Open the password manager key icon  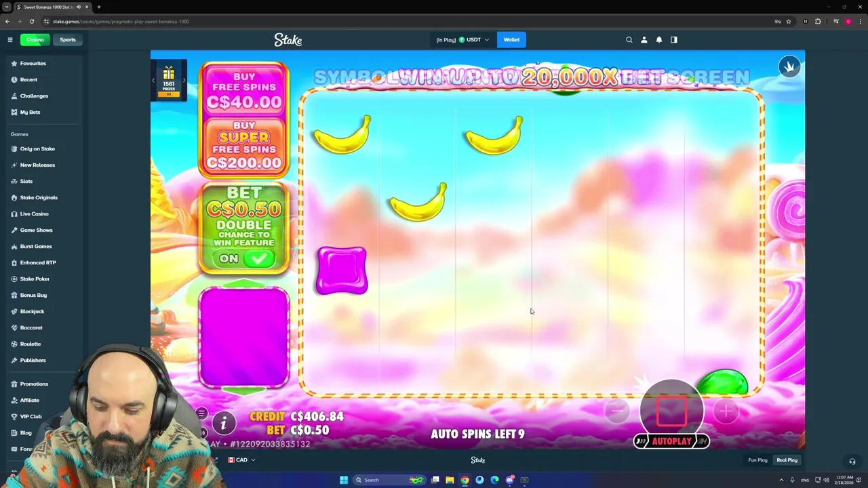click(776, 21)
